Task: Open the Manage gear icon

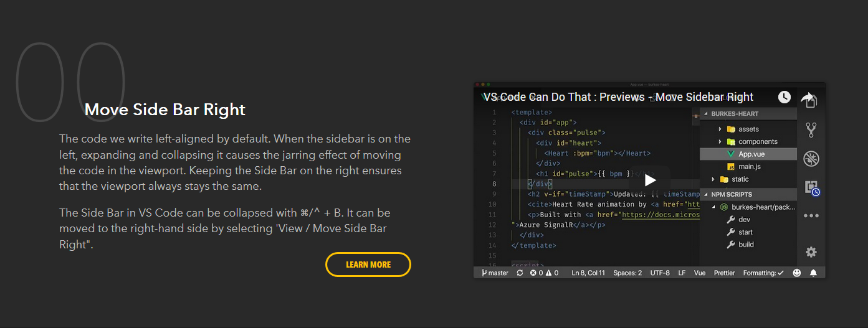Action: pyautogui.click(x=811, y=252)
